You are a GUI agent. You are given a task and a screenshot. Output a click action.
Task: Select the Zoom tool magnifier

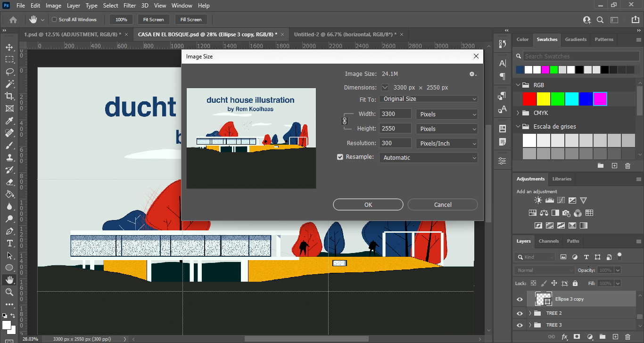click(x=9, y=292)
